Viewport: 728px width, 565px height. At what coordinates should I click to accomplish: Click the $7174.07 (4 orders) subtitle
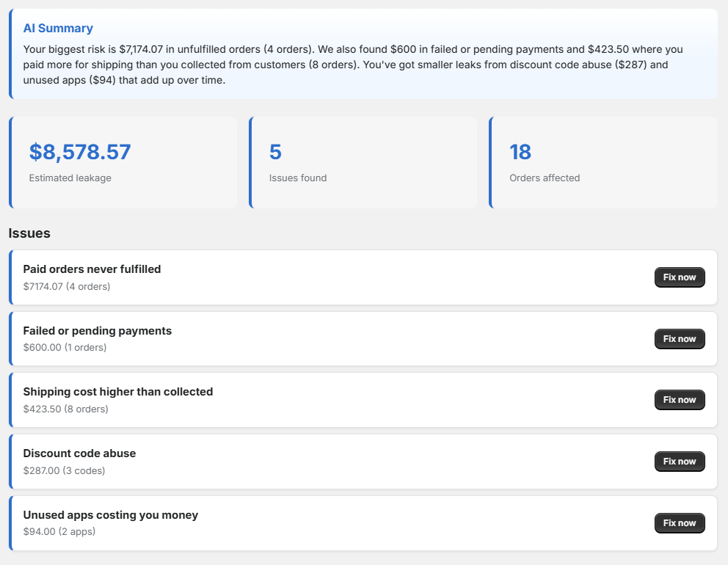(67, 286)
